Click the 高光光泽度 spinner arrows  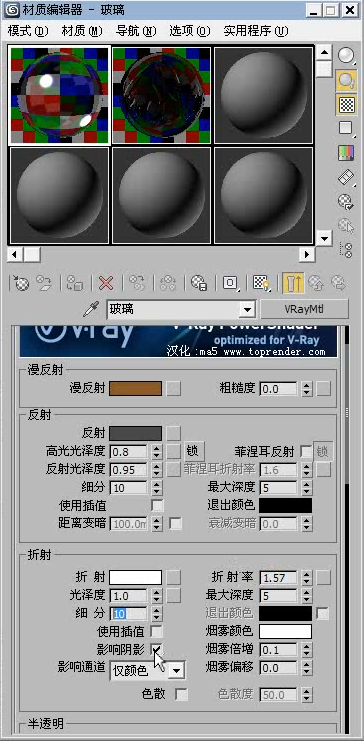tap(157, 452)
